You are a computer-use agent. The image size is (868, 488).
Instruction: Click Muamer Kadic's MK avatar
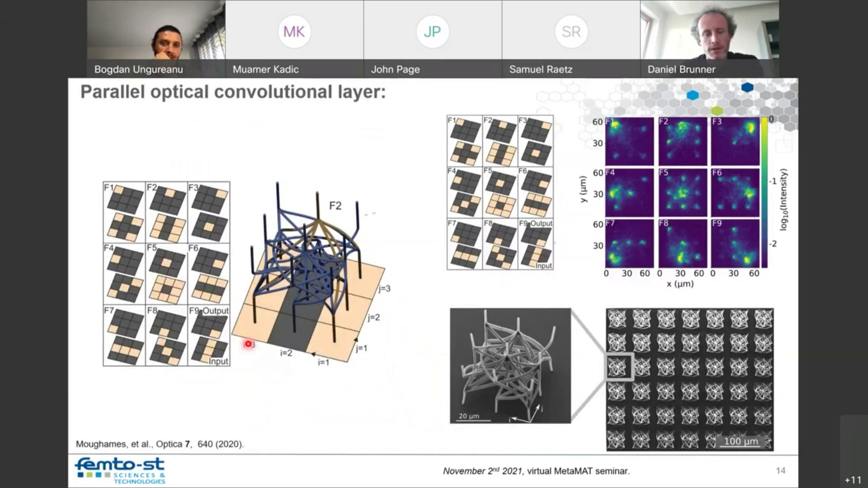(x=294, y=32)
